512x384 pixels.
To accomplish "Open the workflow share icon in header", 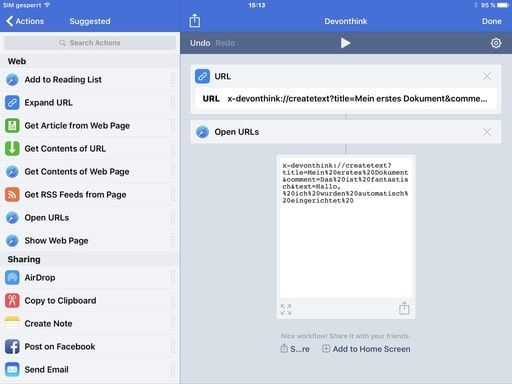I will click(195, 21).
